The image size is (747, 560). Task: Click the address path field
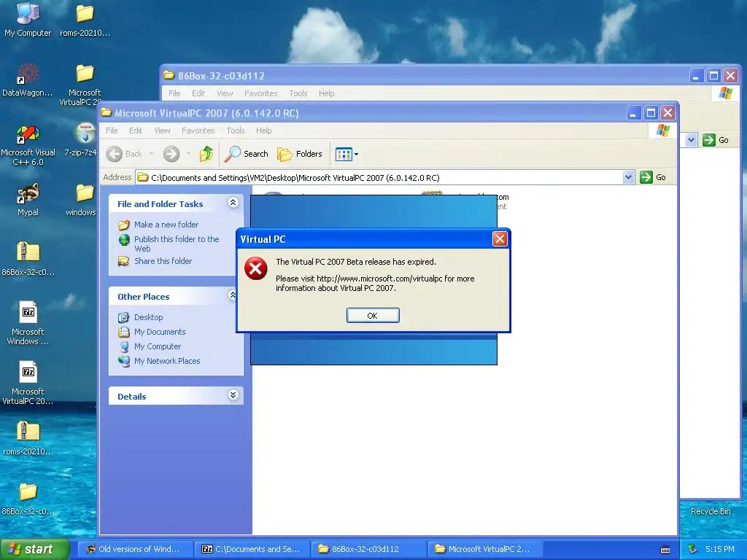(x=379, y=178)
